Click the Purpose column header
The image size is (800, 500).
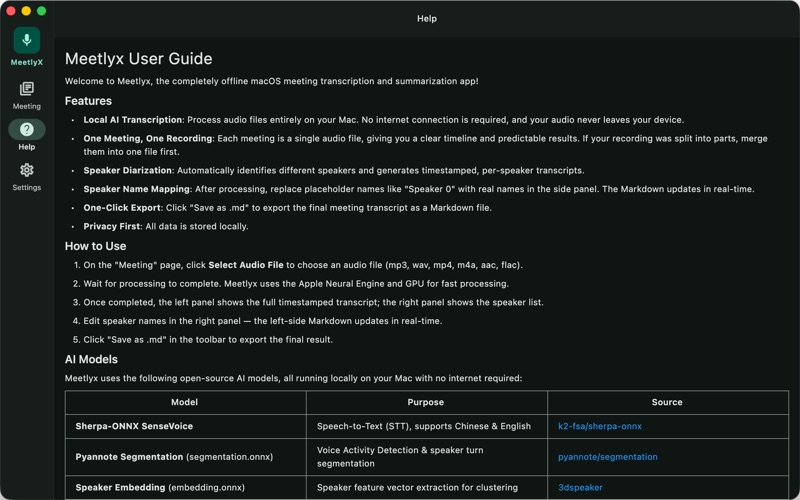(426, 402)
